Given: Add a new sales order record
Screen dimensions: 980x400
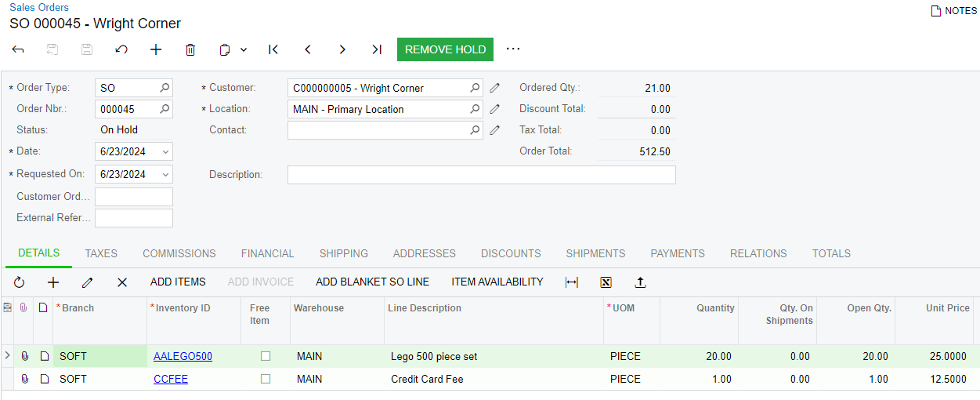Looking at the screenshot, I should pos(156,49).
